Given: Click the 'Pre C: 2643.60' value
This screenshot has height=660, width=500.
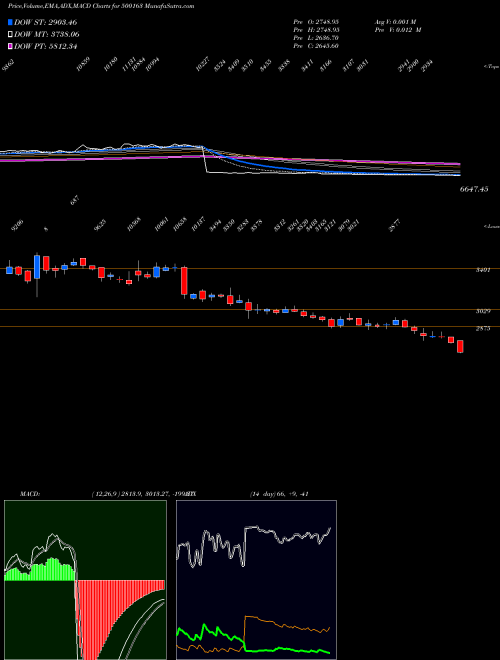Looking at the screenshot, I should (316, 46).
